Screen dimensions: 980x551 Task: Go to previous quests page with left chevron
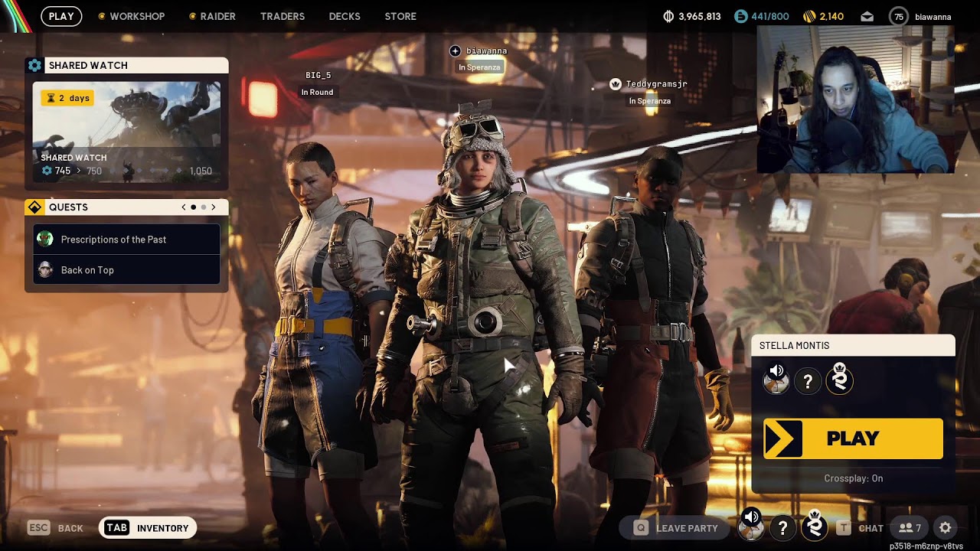184,207
